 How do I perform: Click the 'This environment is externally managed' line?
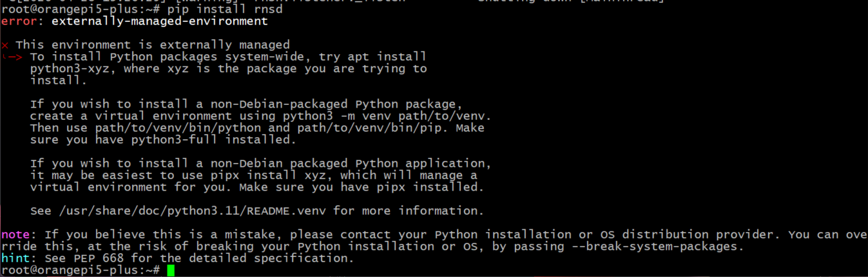pyautogui.click(x=152, y=45)
